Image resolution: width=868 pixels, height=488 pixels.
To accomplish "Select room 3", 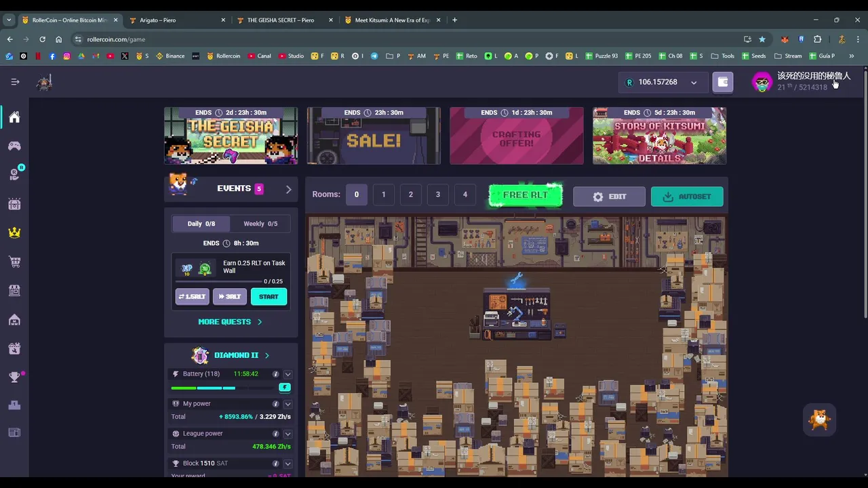I will (438, 195).
